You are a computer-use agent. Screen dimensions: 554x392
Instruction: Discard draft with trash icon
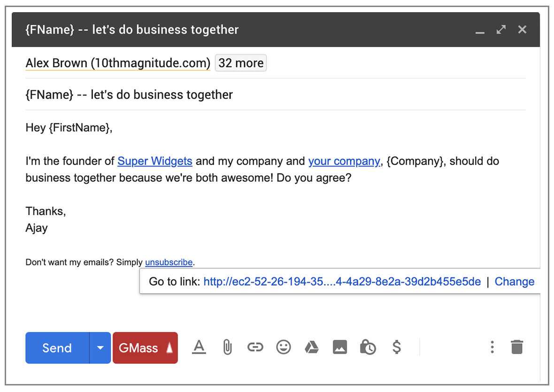(x=516, y=347)
